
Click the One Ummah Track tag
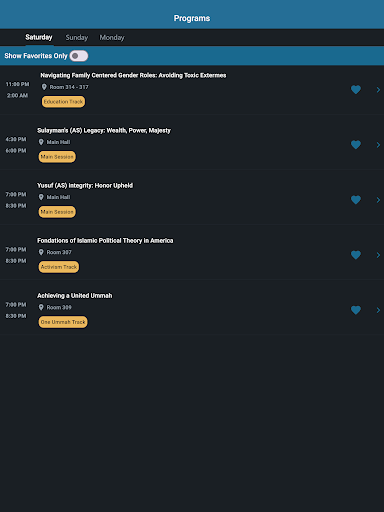pyautogui.click(x=63, y=322)
